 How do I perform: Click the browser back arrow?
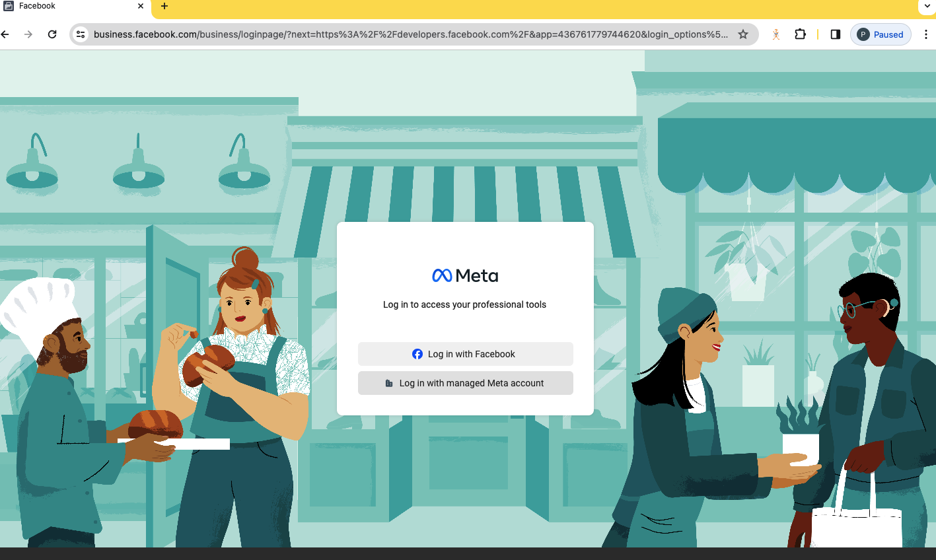point(5,34)
